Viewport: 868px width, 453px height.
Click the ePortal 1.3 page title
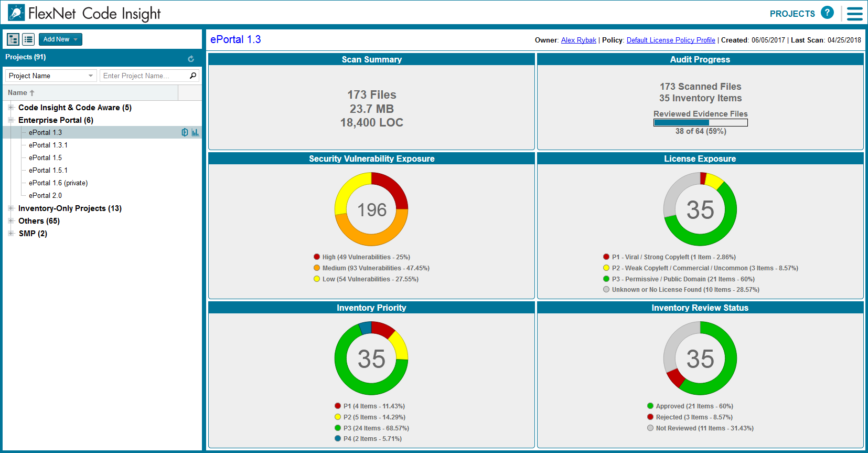coord(235,39)
